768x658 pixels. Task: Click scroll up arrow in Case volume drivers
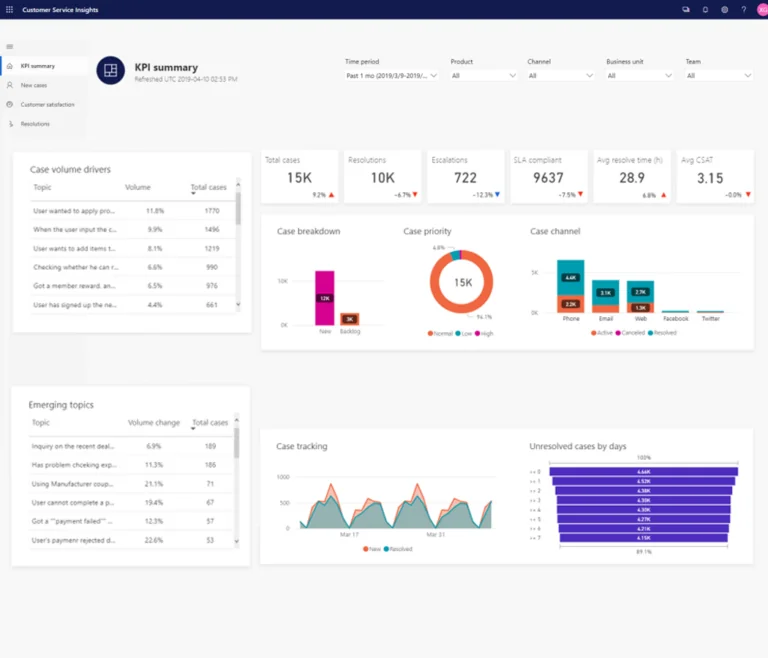click(x=238, y=184)
